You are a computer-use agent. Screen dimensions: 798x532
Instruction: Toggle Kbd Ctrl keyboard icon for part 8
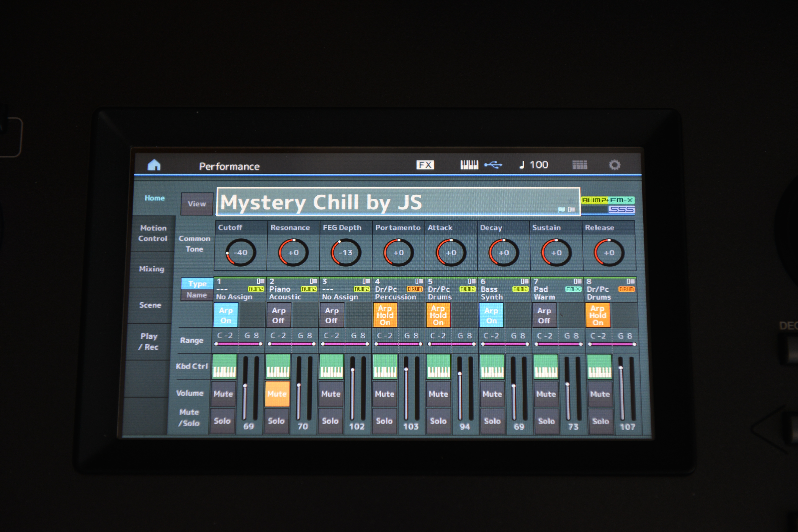[x=599, y=367]
